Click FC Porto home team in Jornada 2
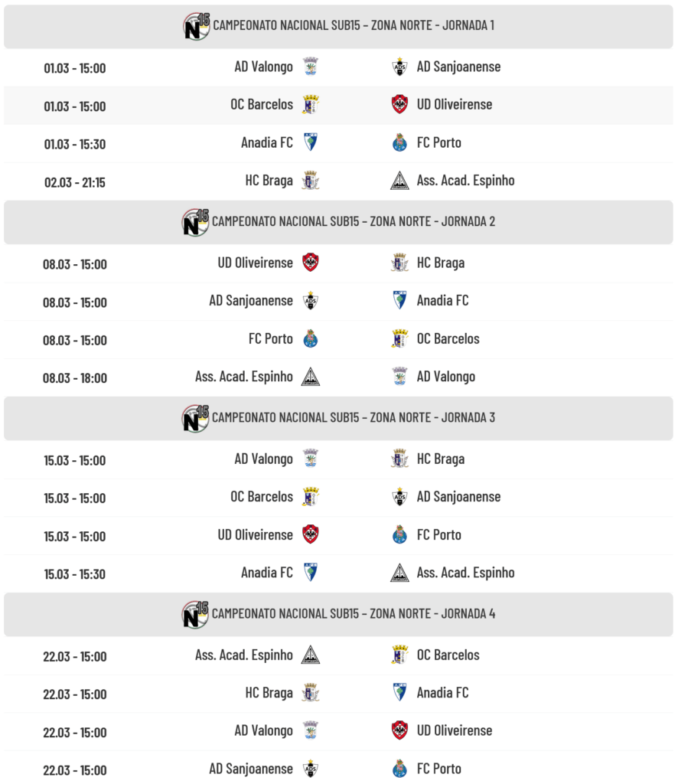 [270, 338]
